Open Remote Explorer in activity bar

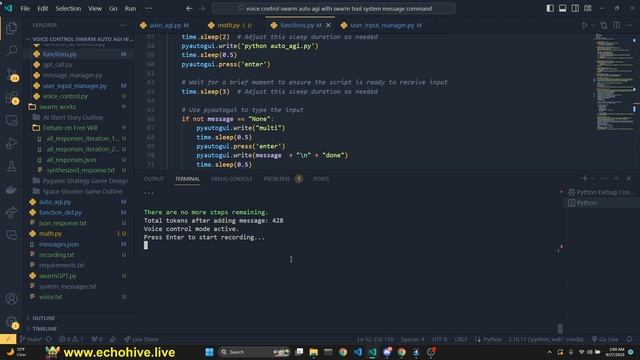coord(11,121)
